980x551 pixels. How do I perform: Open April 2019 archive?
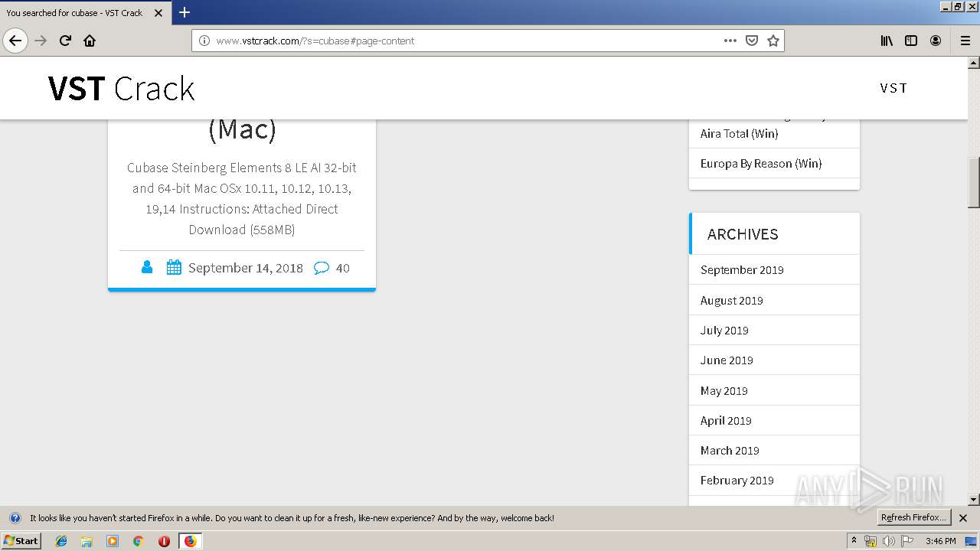(726, 420)
